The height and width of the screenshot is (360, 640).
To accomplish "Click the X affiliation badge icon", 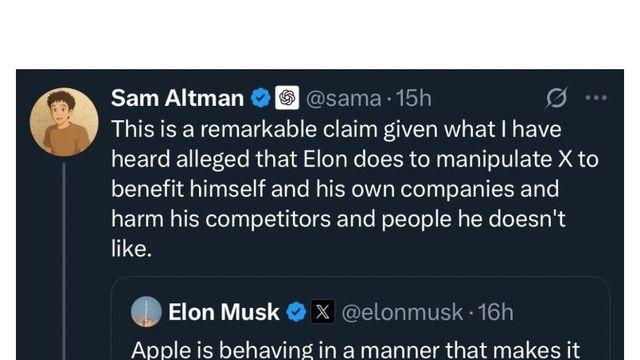I will click(322, 312).
